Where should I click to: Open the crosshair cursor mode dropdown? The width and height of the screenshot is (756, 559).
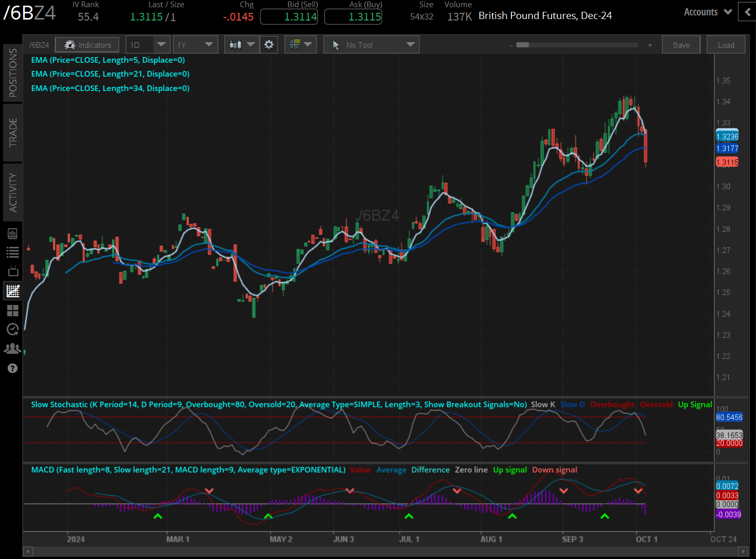click(300, 45)
